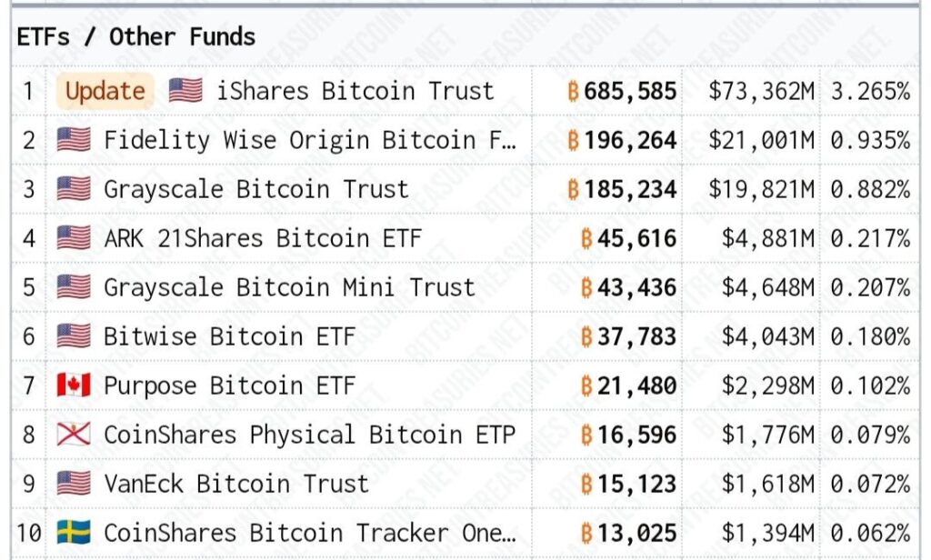The image size is (931, 560).
Task: Open the iShares Bitcoin Trust link
Action: pyautogui.click(x=355, y=91)
